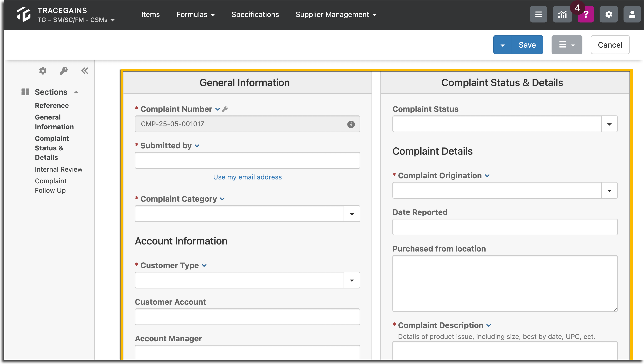644x364 pixels.
Task: Click the Sections heading label
Action: tap(51, 92)
